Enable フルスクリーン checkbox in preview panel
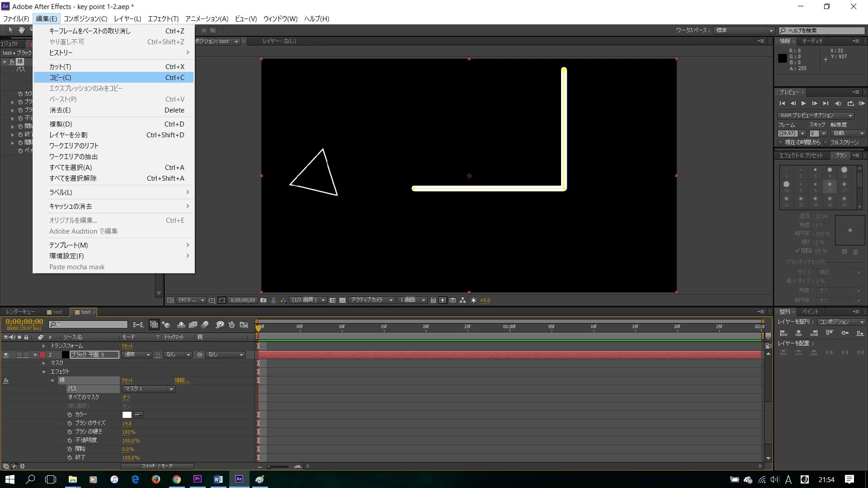 point(826,142)
